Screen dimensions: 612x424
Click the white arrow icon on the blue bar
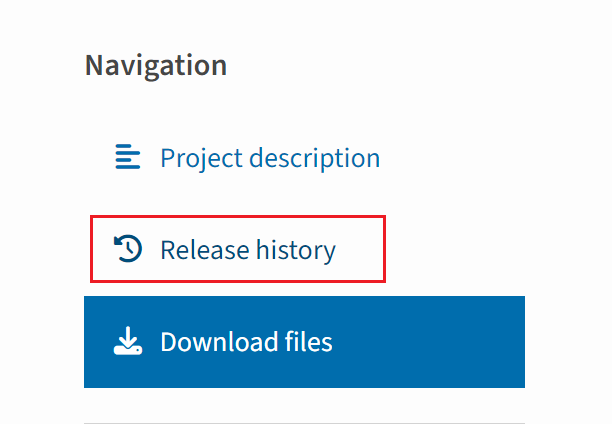coord(128,342)
